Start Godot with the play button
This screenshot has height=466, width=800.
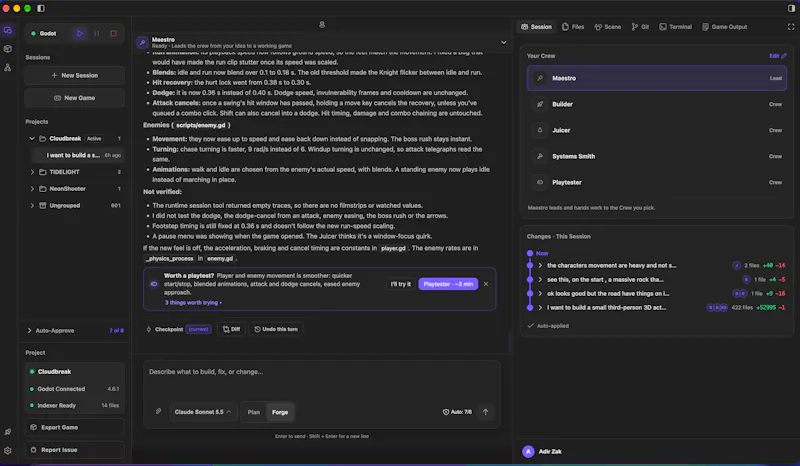point(80,33)
